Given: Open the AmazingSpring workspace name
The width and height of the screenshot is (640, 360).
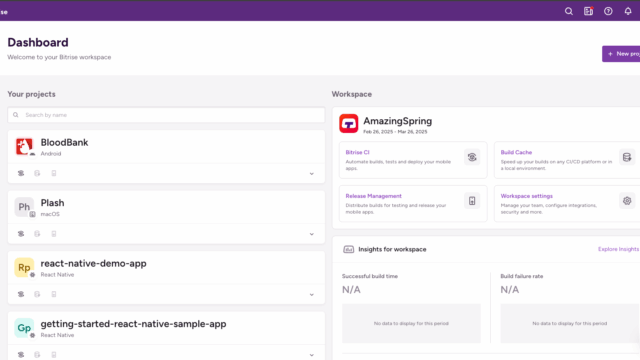Looking at the screenshot, I should 398,121.
